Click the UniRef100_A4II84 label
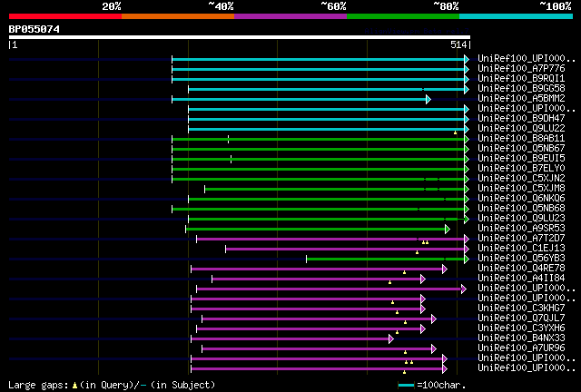The width and height of the screenshot is (581, 392). pos(521,279)
